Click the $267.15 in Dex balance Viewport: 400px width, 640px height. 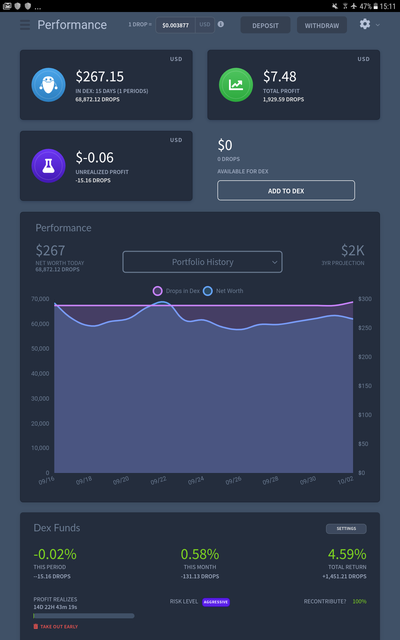tap(100, 76)
